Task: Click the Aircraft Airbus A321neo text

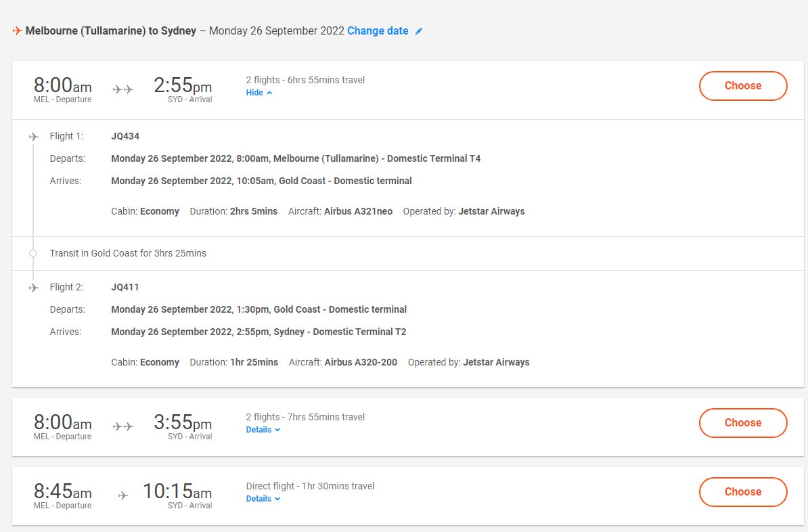Action: click(340, 211)
